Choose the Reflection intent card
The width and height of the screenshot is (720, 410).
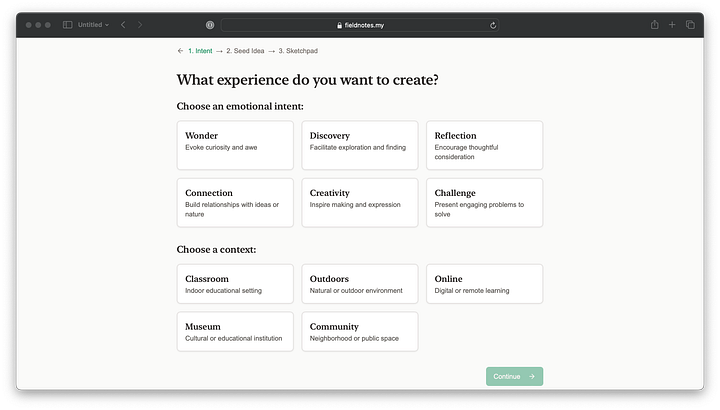pos(484,146)
